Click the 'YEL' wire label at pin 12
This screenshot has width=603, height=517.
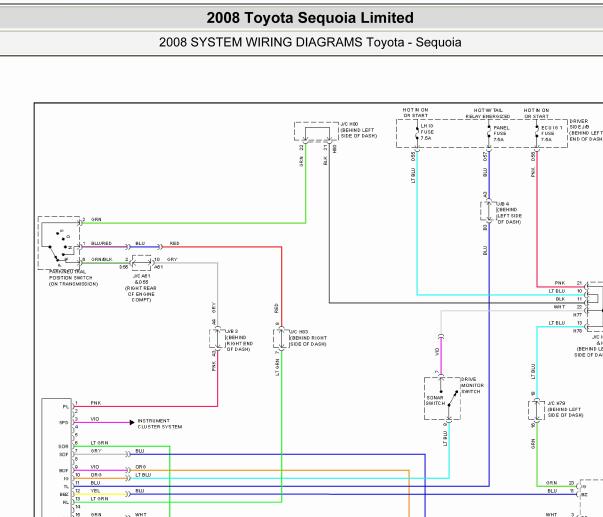pyautogui.click(x=95, y=491)
